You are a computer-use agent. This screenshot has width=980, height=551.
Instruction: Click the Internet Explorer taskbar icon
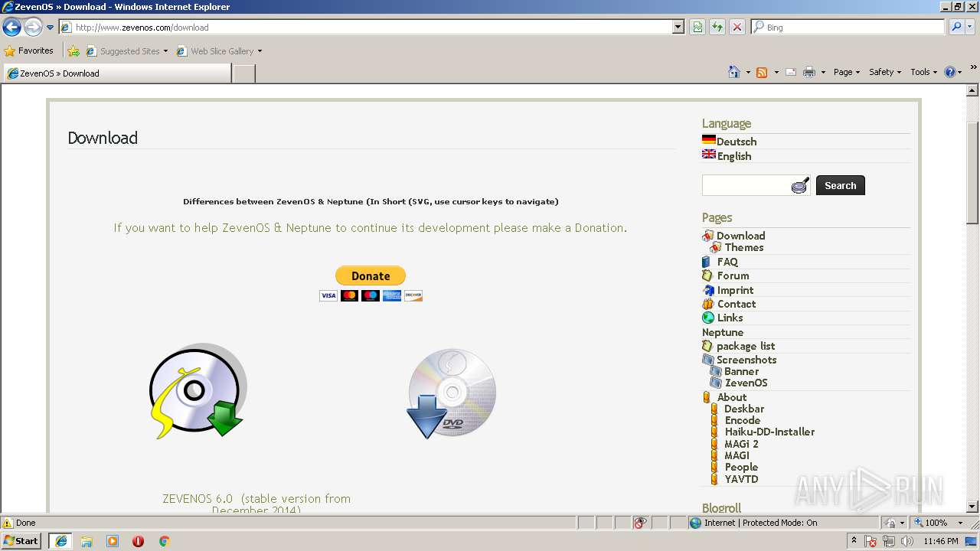click(60, 541)
